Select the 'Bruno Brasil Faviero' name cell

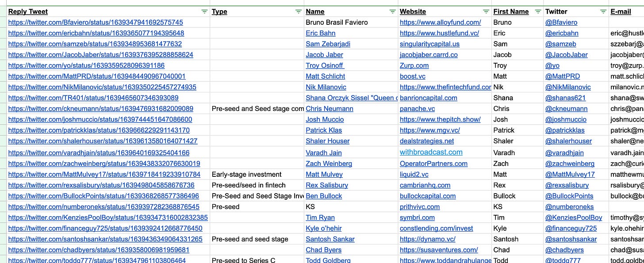click(x=351, y=22)
